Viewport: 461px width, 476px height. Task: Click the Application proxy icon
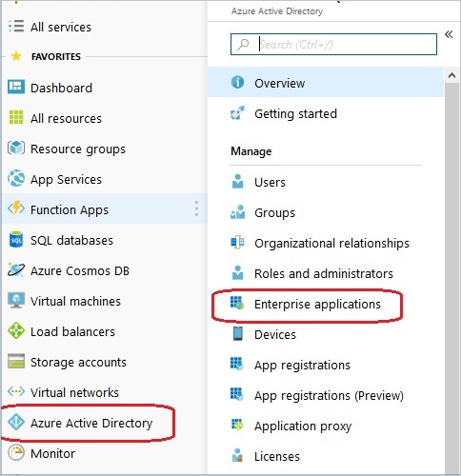237,425
